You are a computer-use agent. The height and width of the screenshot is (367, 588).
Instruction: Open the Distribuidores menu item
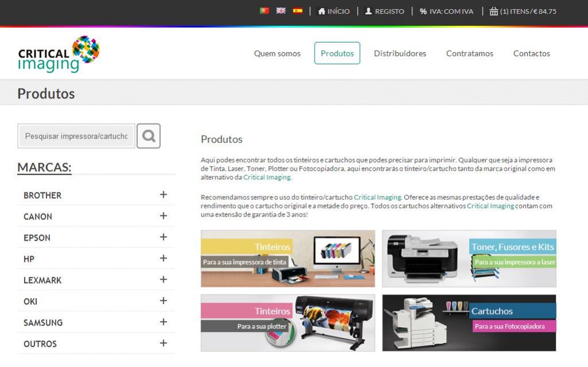[x=400, y=53]
